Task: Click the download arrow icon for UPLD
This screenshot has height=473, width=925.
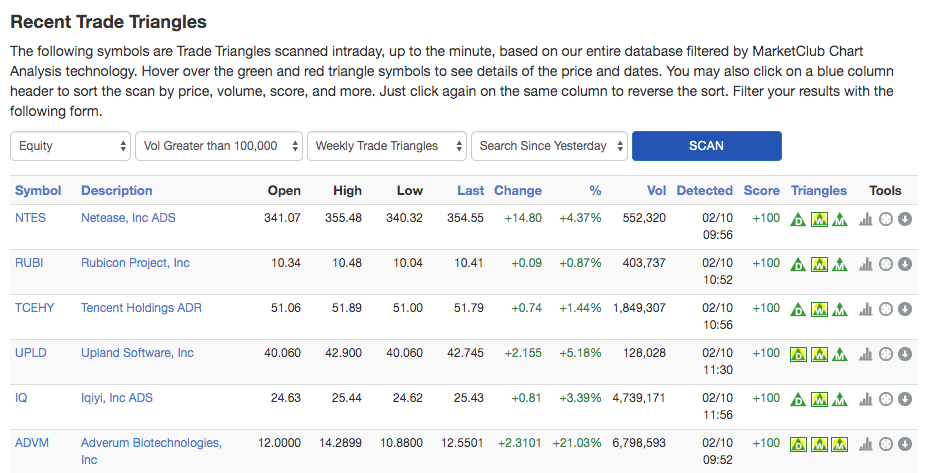Action: pos(905,354)
